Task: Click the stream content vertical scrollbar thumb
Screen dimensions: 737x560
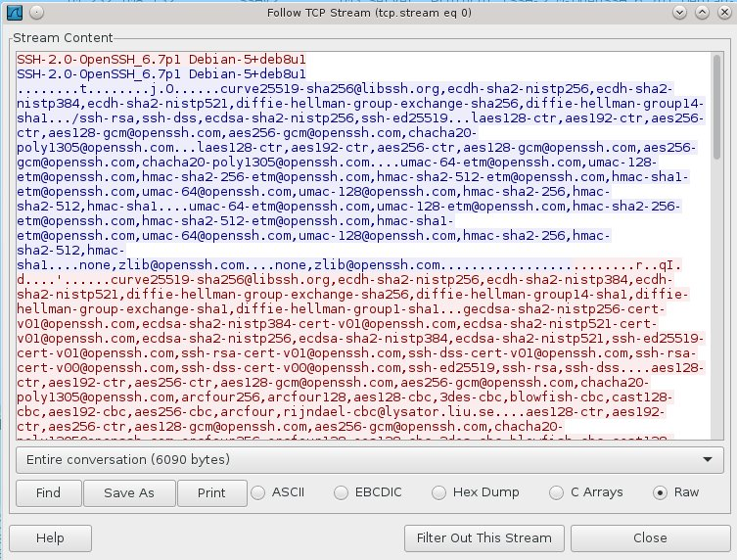Action: (x=716, y=108)
